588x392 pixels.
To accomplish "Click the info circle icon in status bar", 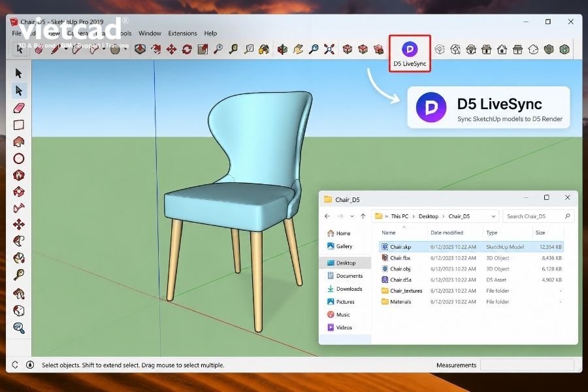I will point(30,365).
